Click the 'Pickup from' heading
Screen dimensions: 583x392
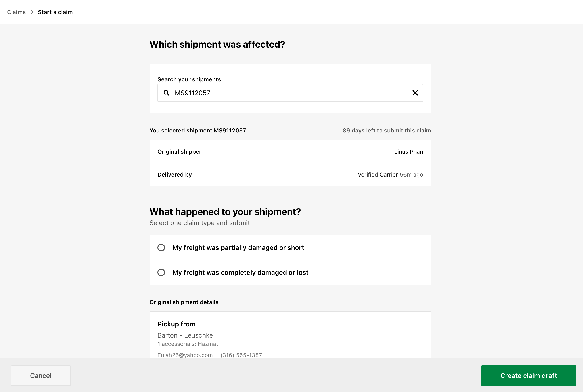pyautogui.click(x=176, y=324)
